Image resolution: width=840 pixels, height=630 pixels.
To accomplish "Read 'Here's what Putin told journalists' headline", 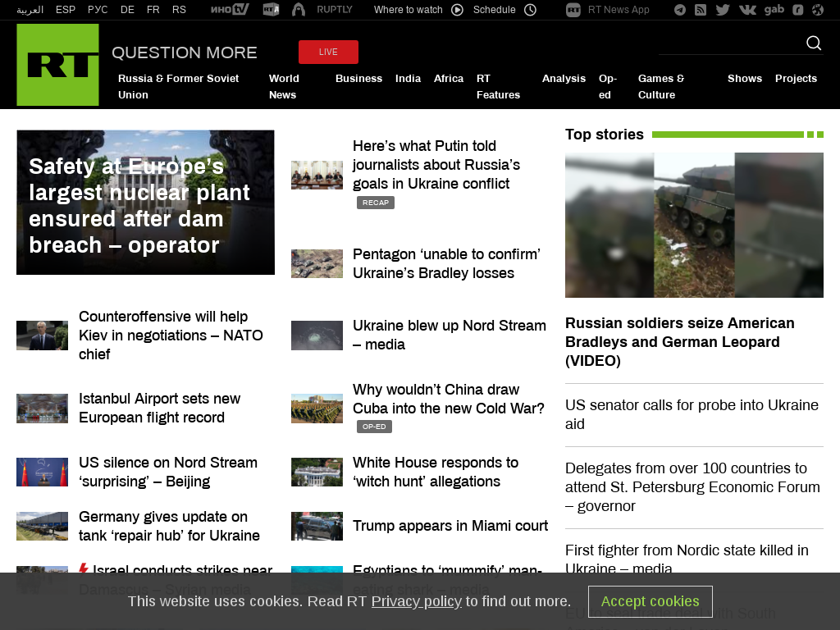I will [x=436, y=164].
